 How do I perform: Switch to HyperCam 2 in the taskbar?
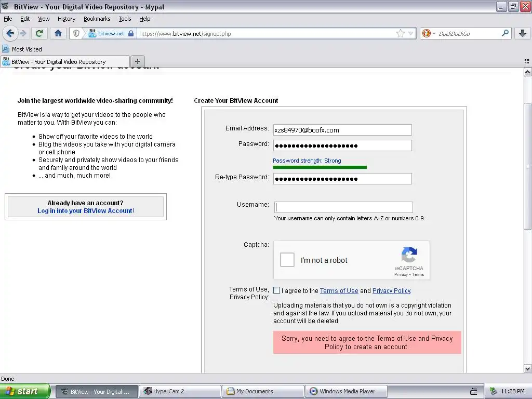(x=180, y=391)
